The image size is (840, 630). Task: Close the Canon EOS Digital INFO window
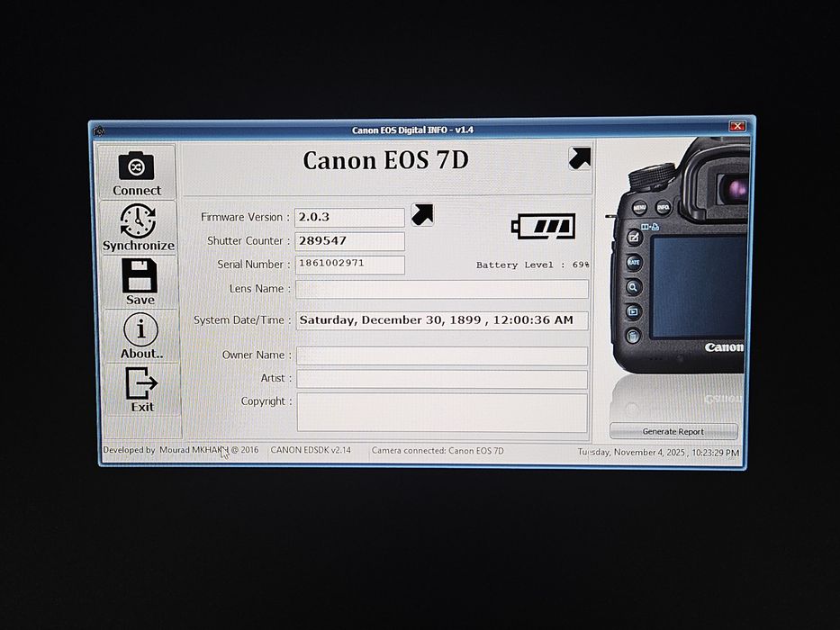click(737, 126)
